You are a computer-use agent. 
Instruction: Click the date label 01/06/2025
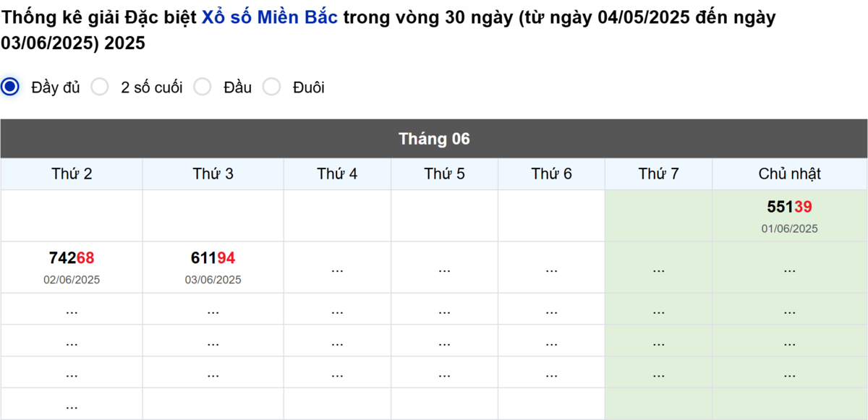click(x=788, y=228)
